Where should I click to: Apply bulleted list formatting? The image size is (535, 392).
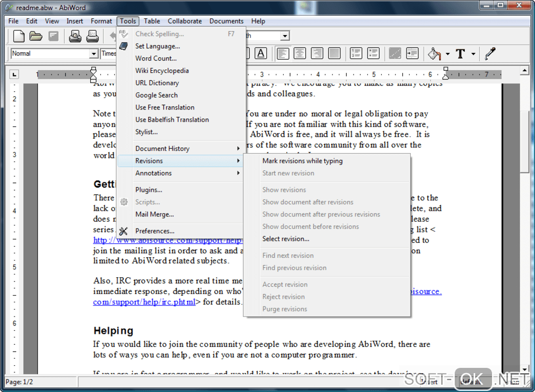373,53
